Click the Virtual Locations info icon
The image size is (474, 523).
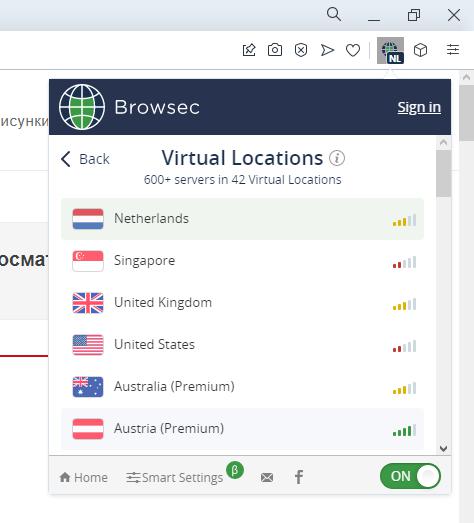337,158
